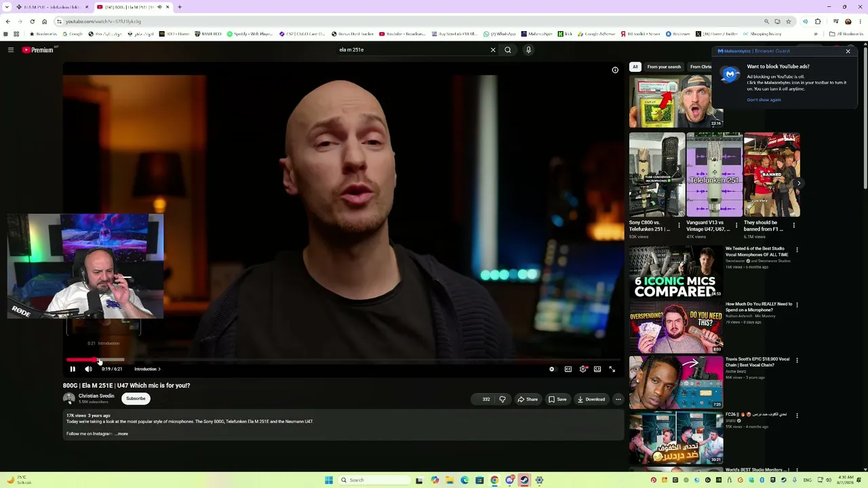Screen dimensions: 868x488
Task: Open 'Sony C800 vs. Telefunken 251' thumbnail
Action: pos(657,175)
